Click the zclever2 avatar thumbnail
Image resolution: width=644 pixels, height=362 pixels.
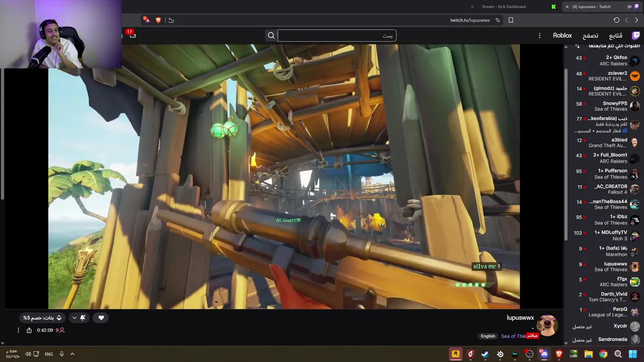coord(635,76)
